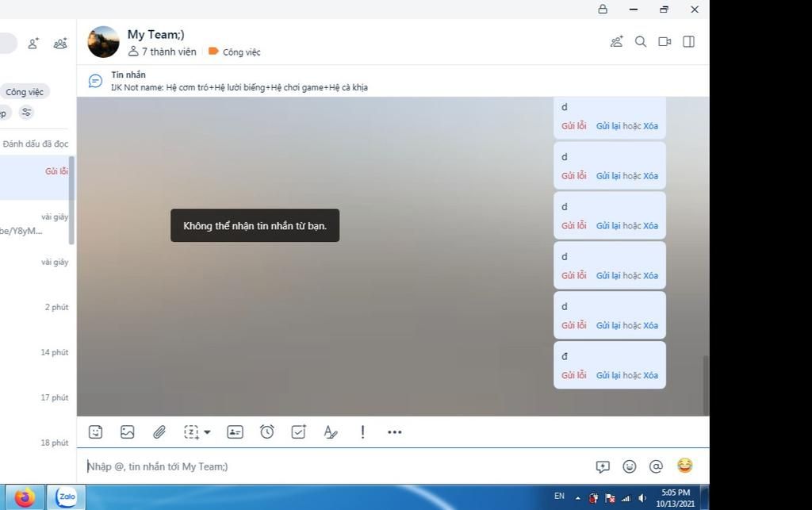
Task: Open My Team;) group avatar
Action: click(103, 42)
